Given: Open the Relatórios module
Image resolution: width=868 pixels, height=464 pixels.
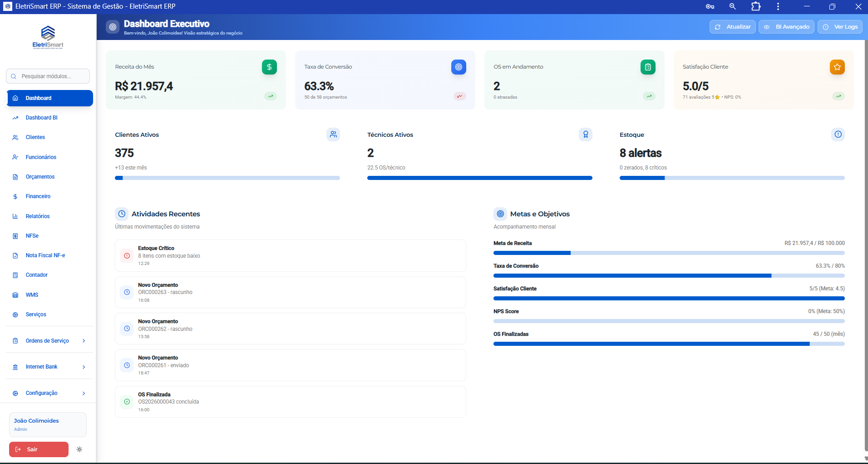Looking at the screenshot, I should click(x=50, y=216).
